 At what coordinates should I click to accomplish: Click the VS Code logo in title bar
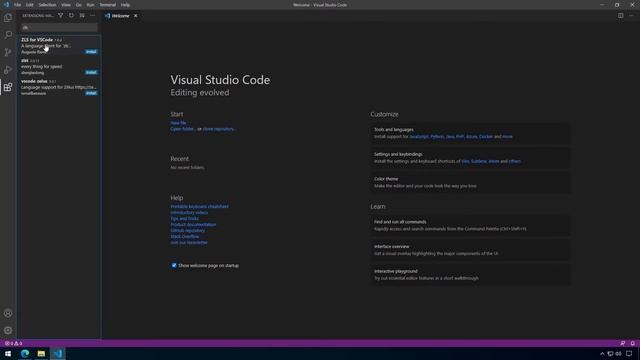coord(6,5)
